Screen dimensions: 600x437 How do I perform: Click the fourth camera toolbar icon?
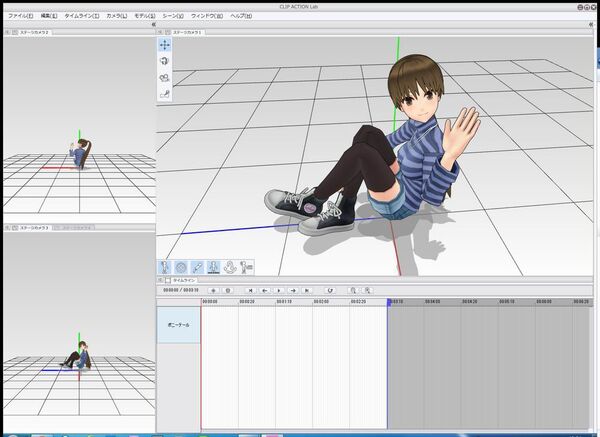coord(164,93)
